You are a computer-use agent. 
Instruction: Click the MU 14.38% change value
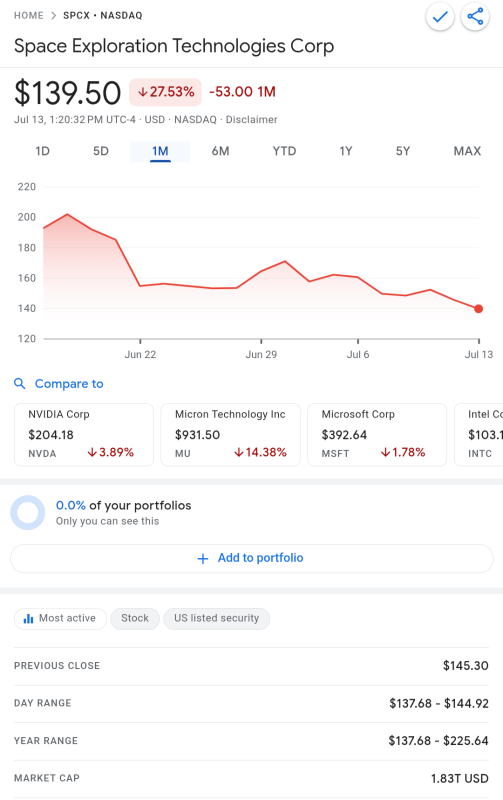click(x=260, y=453)
